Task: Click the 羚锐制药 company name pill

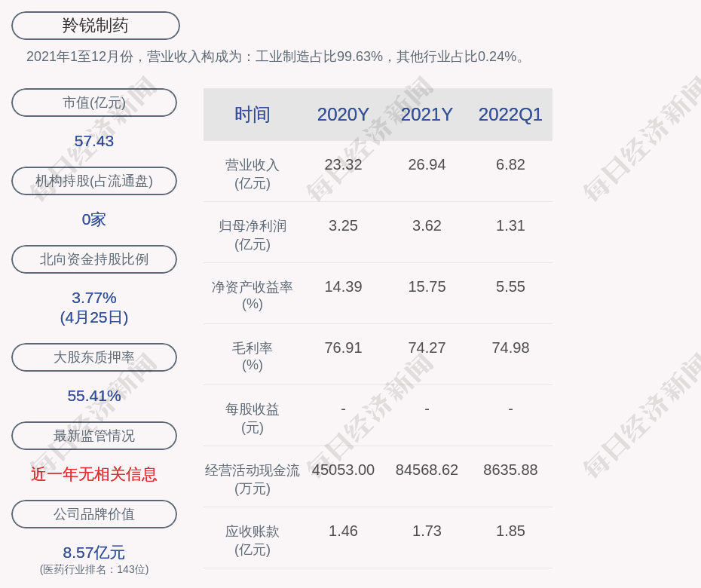Action: pos(95,26)
